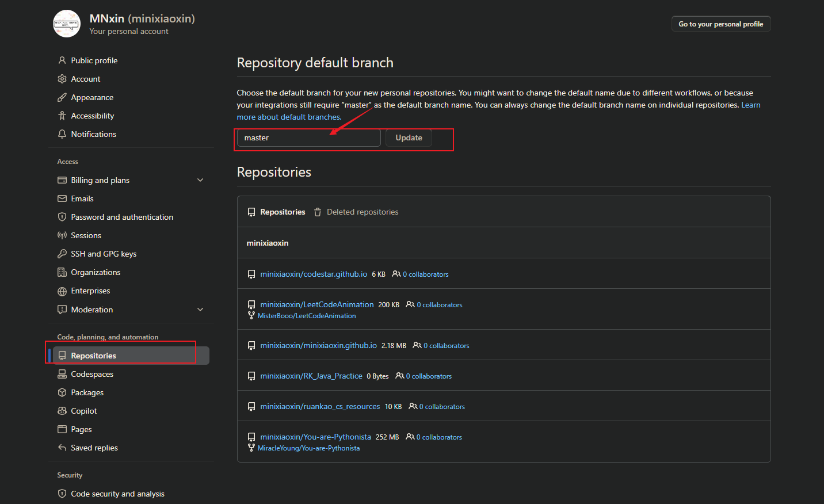Click the Saved replies arrow icon
Image resolution: width=824 pixels, height=504 pixels.
pos(62,448)
